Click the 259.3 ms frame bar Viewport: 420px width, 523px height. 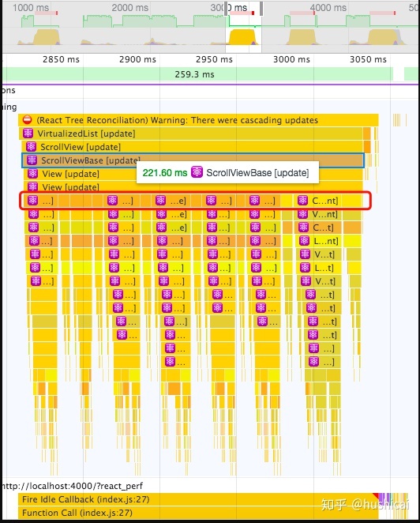[197, 74]
